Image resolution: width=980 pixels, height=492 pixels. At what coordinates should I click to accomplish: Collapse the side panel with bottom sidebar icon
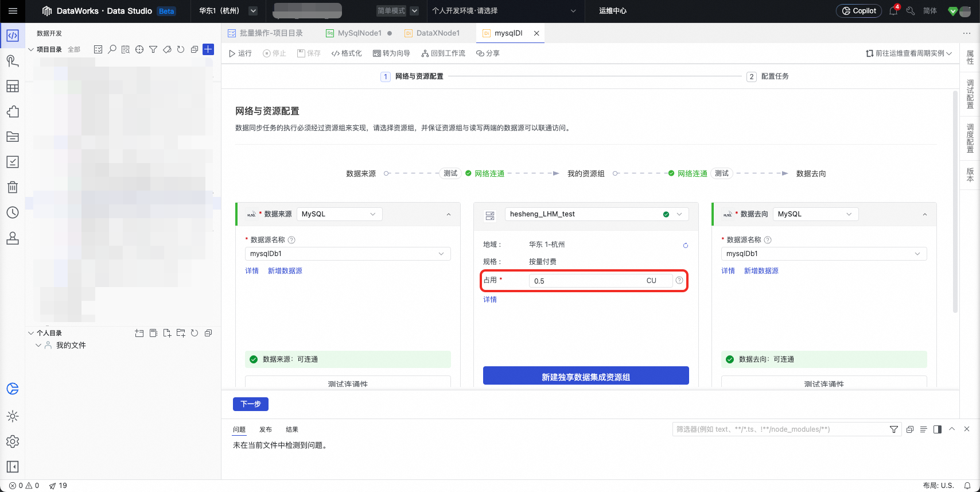pyautogui.click(x=13, y=467)
